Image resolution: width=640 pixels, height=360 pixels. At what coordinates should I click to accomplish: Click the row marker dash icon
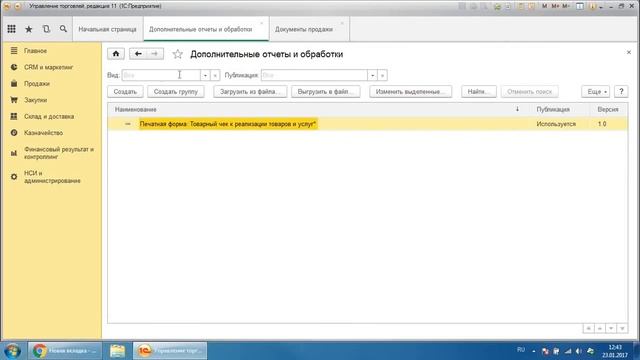point(128,124)
